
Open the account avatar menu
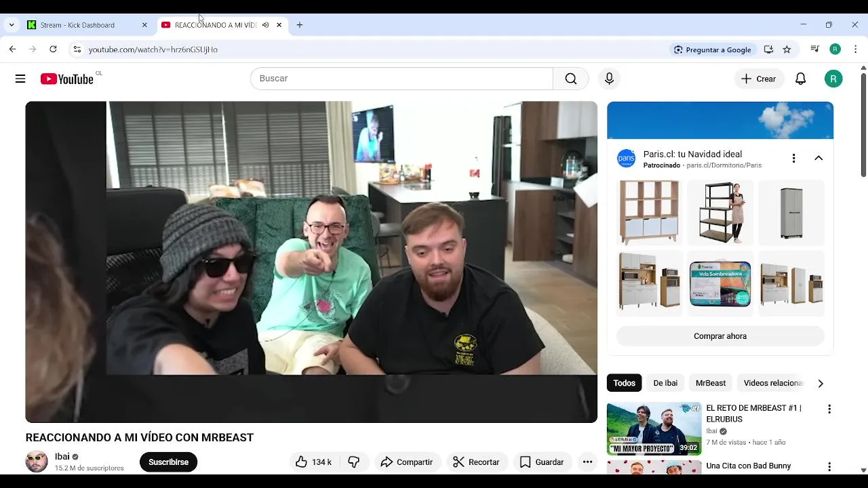(x=833, y=79)
